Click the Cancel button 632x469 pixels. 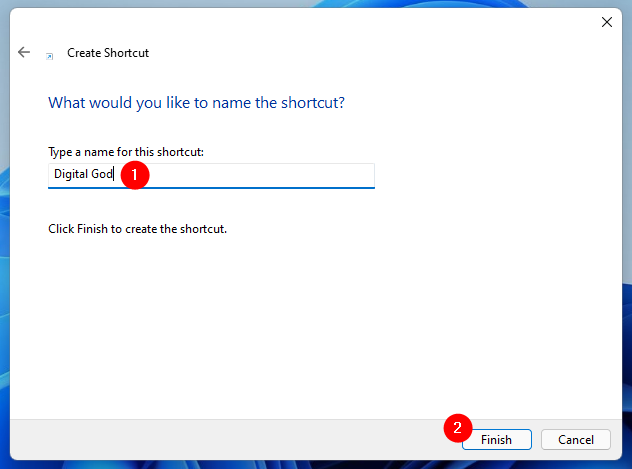click(x=576, y=439)
